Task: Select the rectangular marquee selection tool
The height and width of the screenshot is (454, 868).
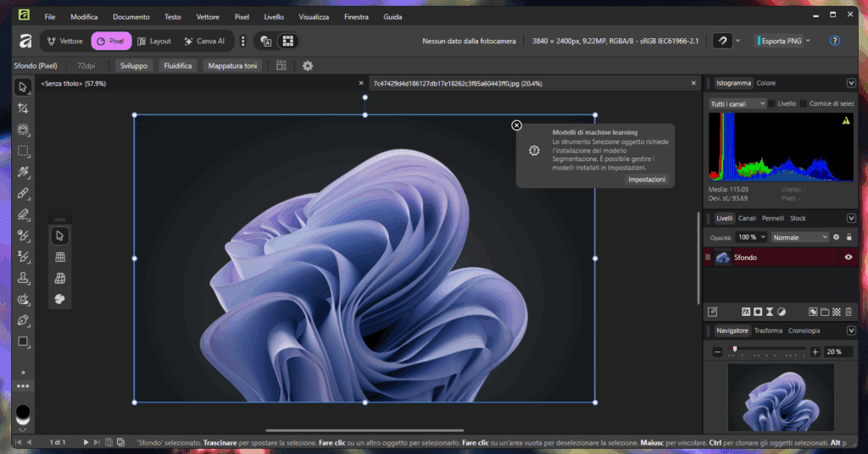Action: tap(23, 151)
